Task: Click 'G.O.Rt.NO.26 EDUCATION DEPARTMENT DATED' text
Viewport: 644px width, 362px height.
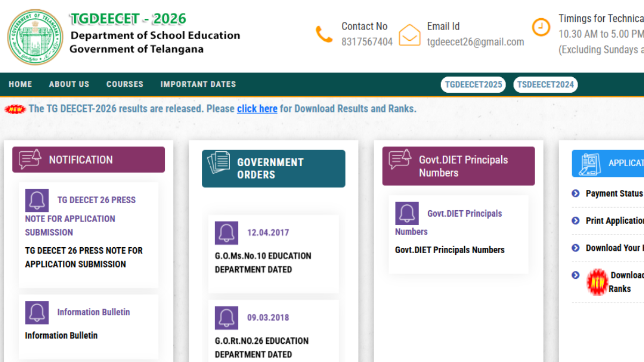Action: tap(262, 348)
